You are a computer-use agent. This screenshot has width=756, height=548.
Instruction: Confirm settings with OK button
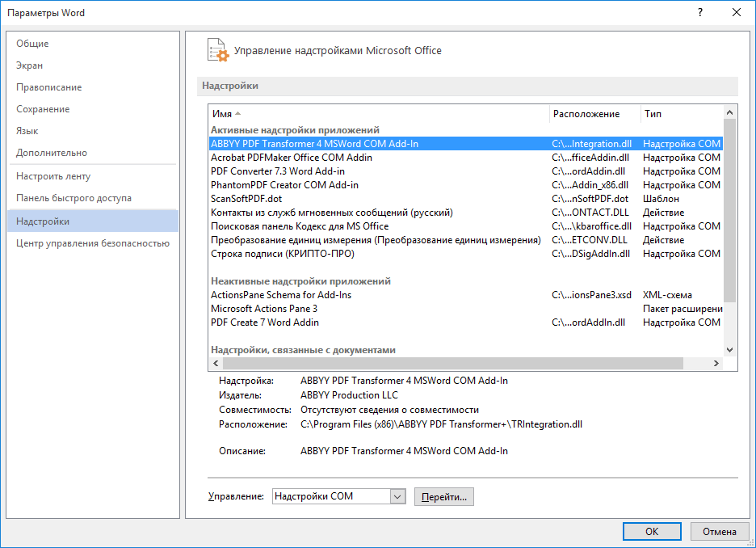(652, 532)
